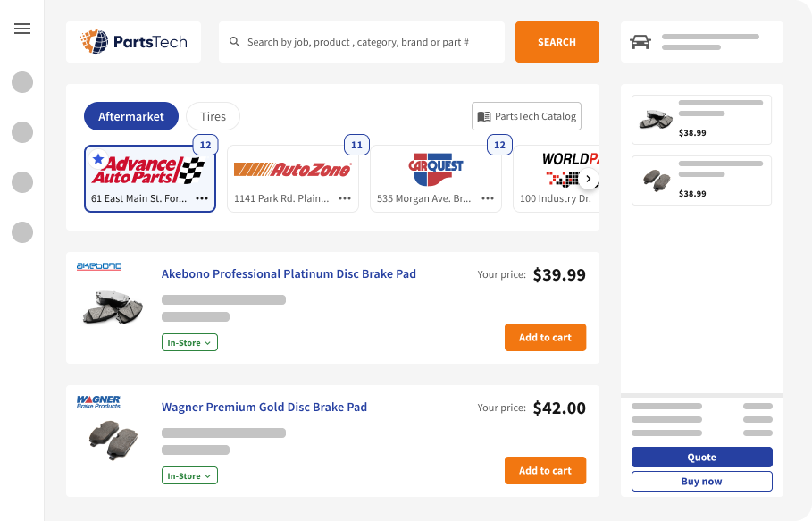This screenshot has height=521, width=812.
Task: Click the orange SEARCH button
Action: pos(557,42)
